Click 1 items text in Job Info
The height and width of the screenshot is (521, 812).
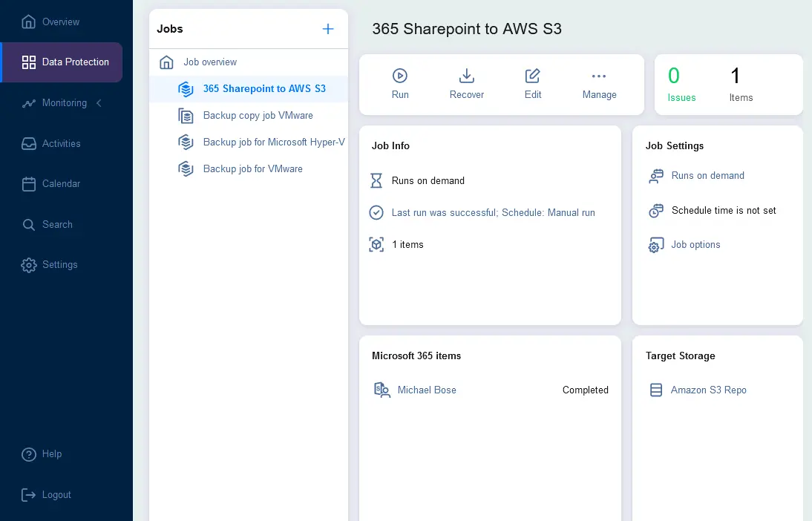tap(407, 244)
